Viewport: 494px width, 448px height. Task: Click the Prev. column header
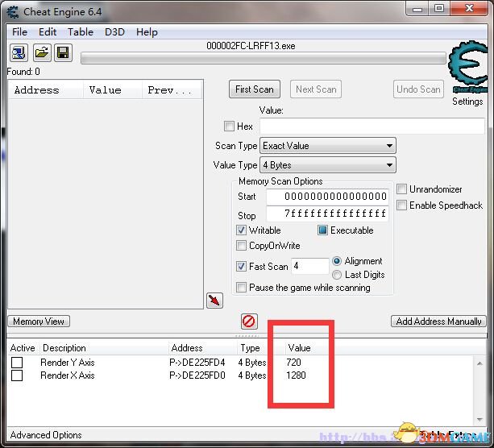click(172, 90)
